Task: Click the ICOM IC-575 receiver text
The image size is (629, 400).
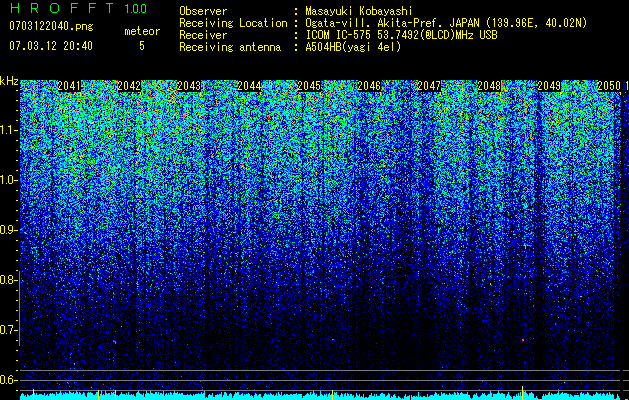Action: (x=402, y=35)
